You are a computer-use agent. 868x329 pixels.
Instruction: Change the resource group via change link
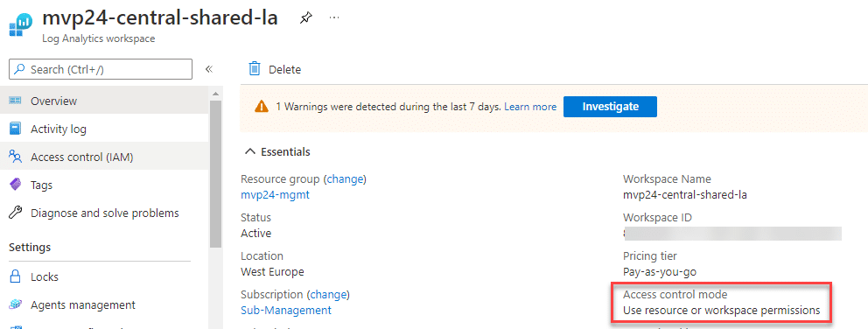(346, 178)
